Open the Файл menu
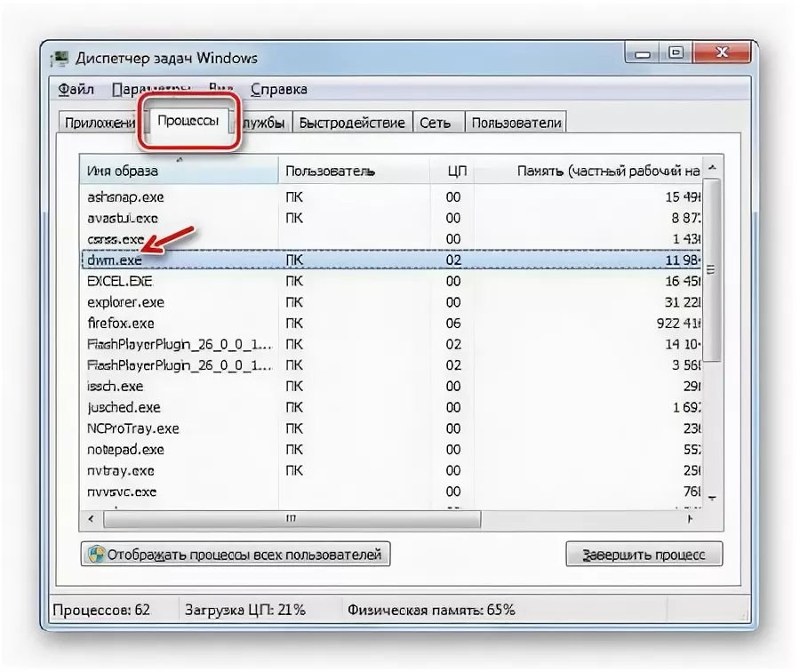This screenshot has height=672, width=800. click(x=76, y=89)
